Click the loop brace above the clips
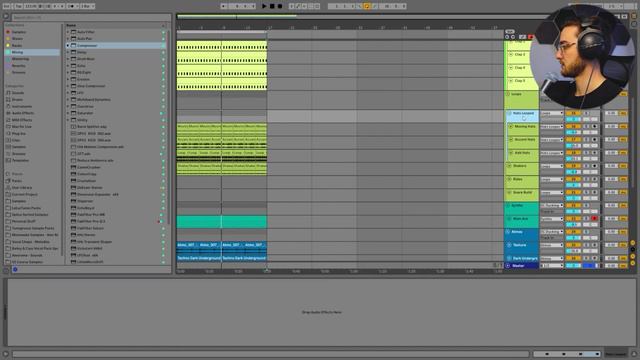This screenshot has height=360, width=640. coord(222,32)
